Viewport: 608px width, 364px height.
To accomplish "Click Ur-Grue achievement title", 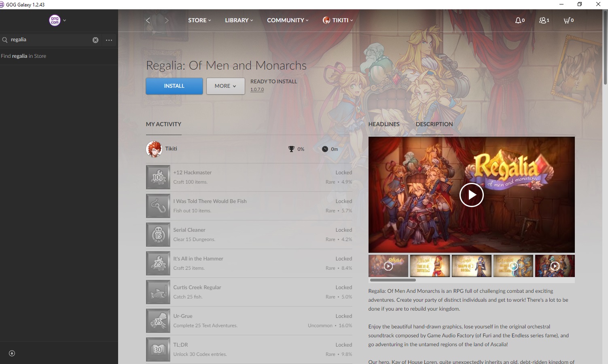I will pos(183,316).
